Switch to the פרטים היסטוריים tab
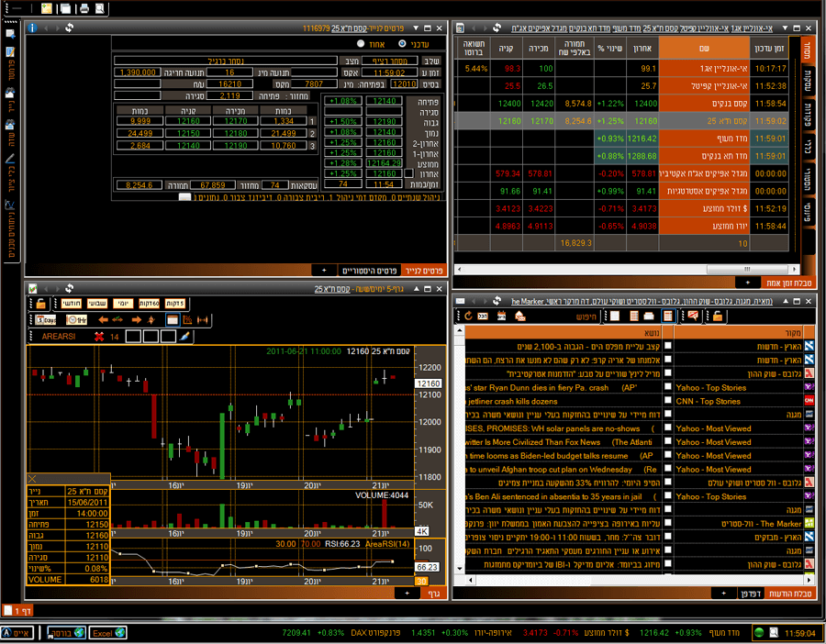The height and width of the screenshot is (644, 826). 368,271
